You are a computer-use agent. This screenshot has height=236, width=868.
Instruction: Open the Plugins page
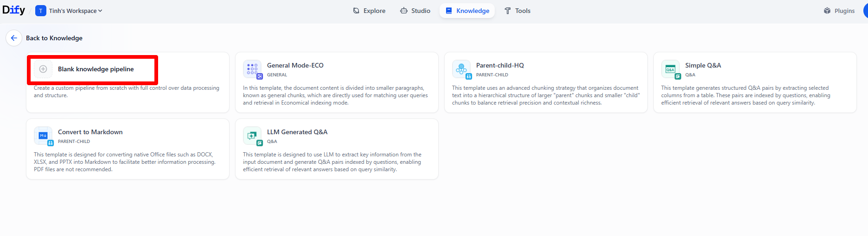[839, 11]
